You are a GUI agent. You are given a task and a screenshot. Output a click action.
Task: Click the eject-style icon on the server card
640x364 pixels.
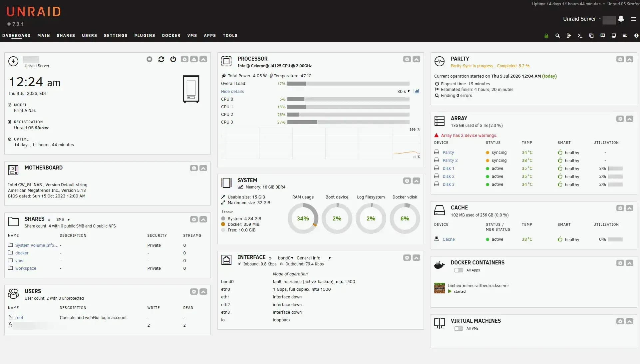(x=194, y=59)
